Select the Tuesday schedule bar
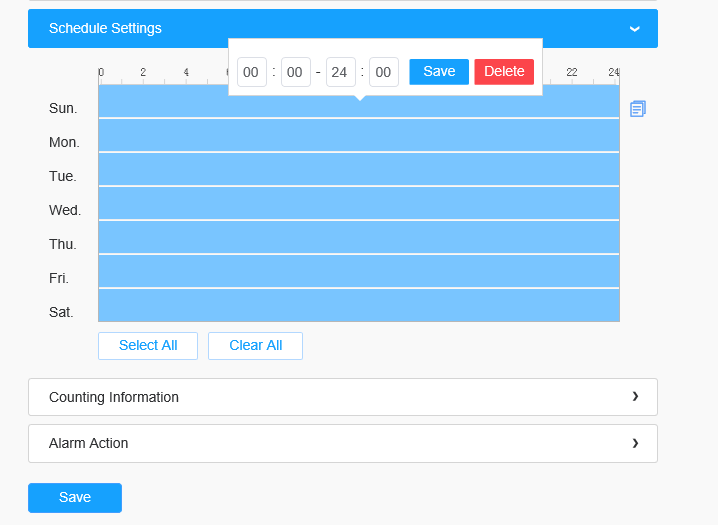 (358, 170)
